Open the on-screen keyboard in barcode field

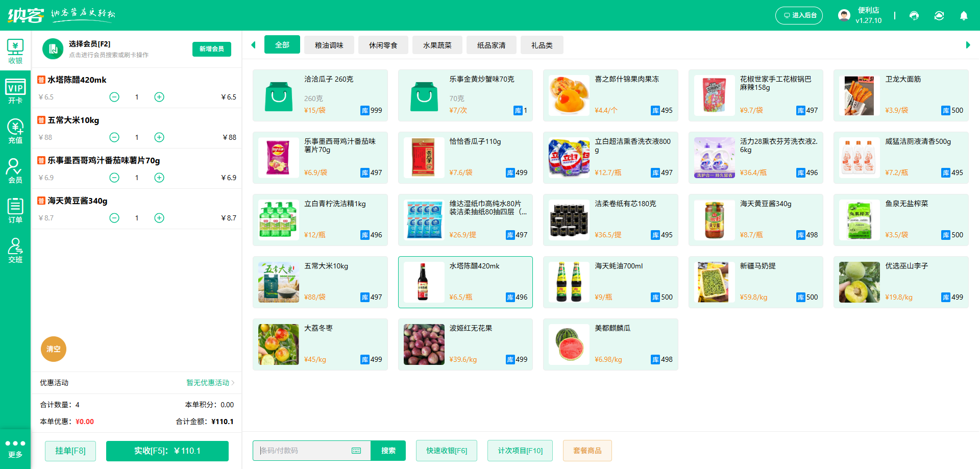(x=356, y=451)
